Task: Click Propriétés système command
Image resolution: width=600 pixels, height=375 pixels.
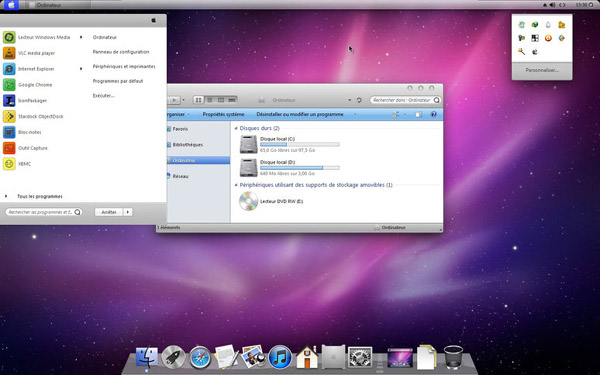Action: (x=223, y=114)
